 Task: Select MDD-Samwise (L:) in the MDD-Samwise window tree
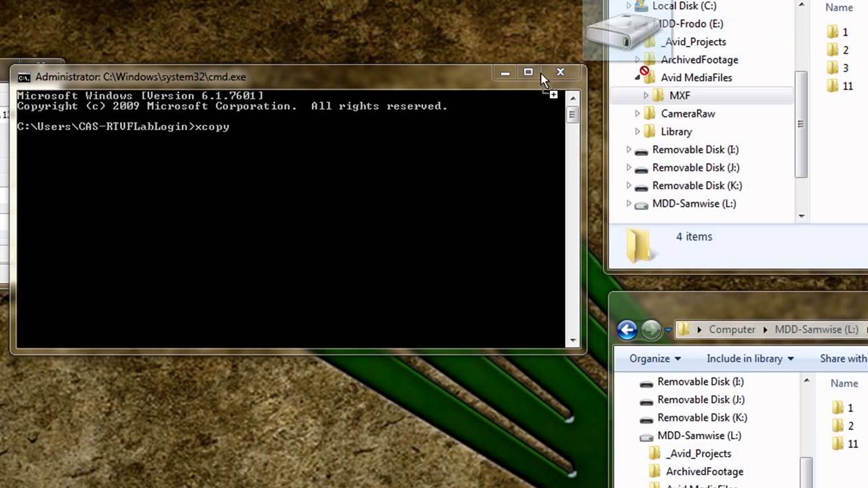point(699,436)
